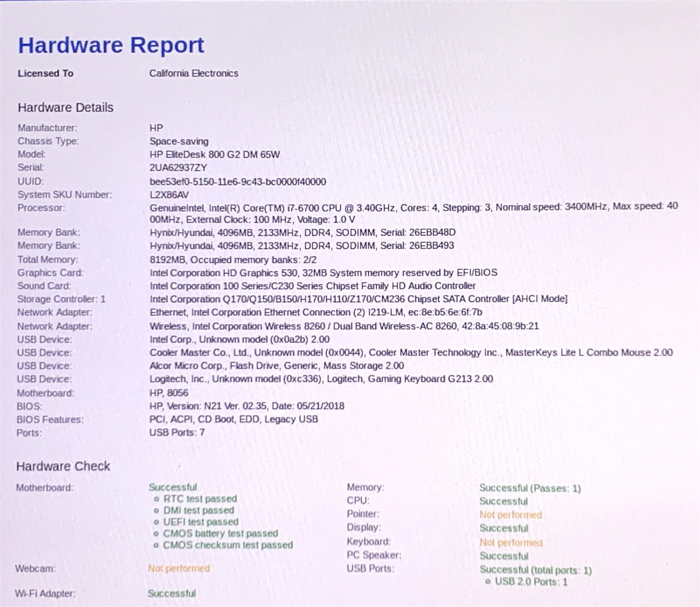
Task: Click the Memory Successful (Passes: 1) result
Action: click(x=530, y=488)
